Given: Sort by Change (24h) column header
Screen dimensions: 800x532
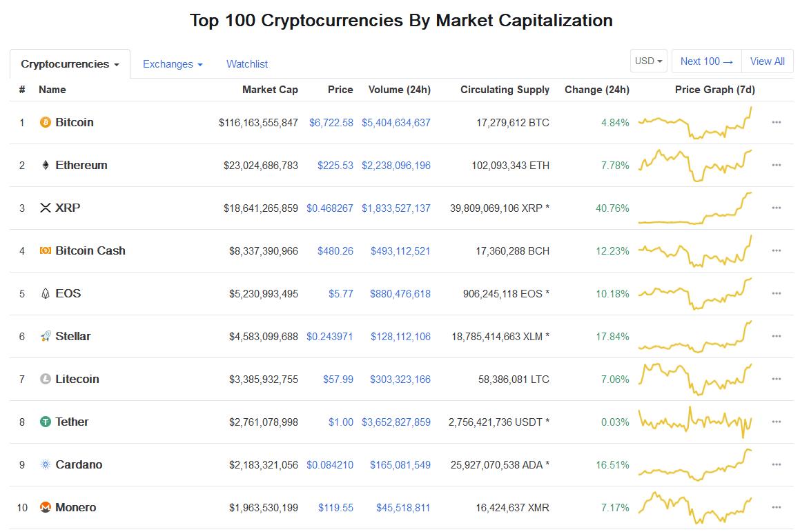Looking at the screenshot, I should pyautogui.click(x=596, y=90).
